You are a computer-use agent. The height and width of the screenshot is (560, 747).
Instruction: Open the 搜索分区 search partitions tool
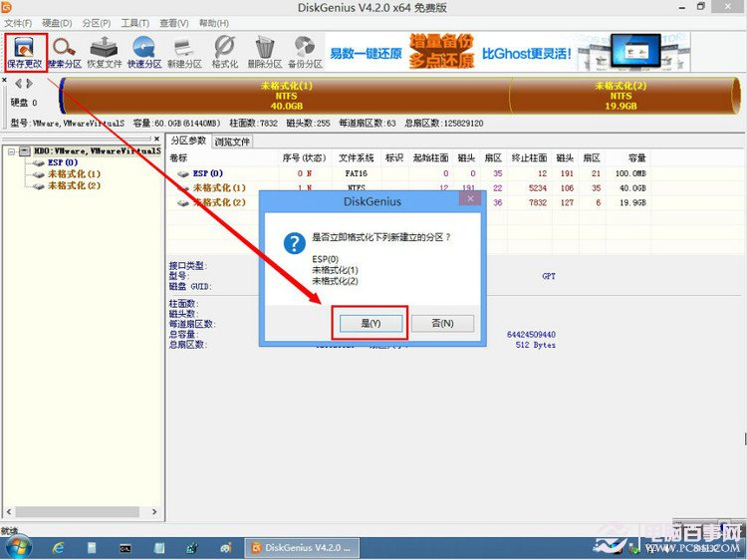pos(65,53)
